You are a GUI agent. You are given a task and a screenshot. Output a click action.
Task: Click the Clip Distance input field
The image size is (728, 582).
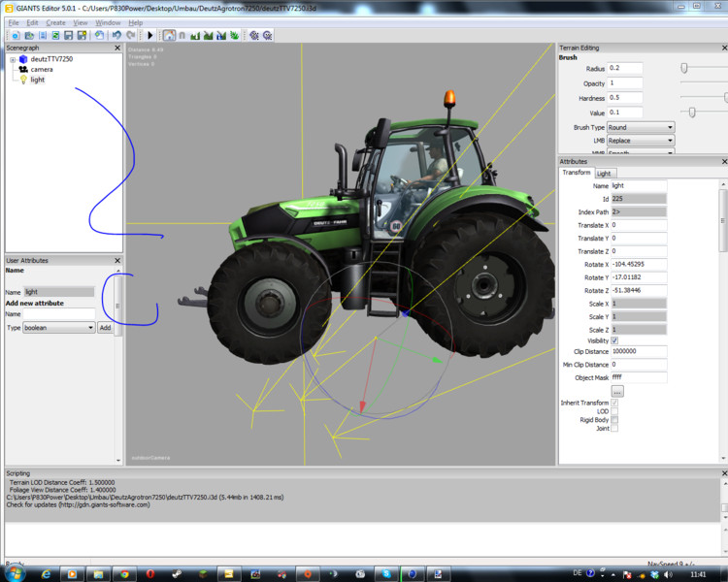[639, 351]
